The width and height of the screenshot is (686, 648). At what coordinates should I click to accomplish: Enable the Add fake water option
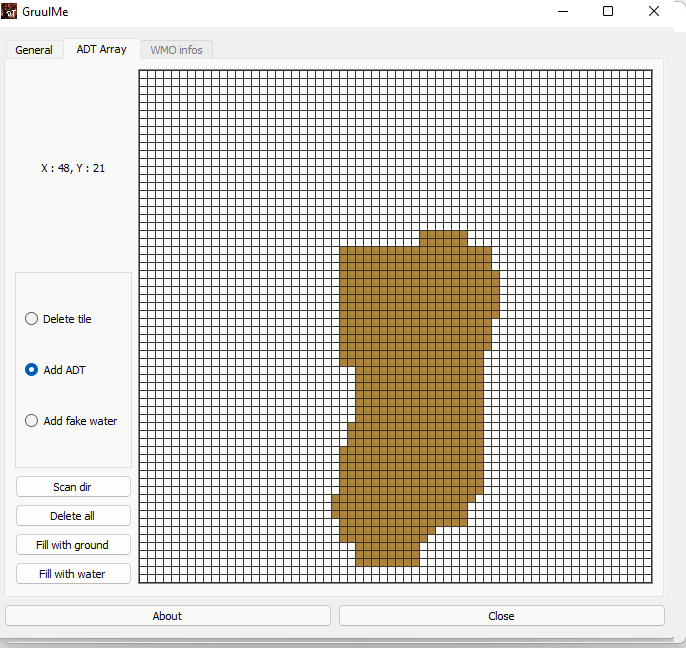(x=32, y=421)
